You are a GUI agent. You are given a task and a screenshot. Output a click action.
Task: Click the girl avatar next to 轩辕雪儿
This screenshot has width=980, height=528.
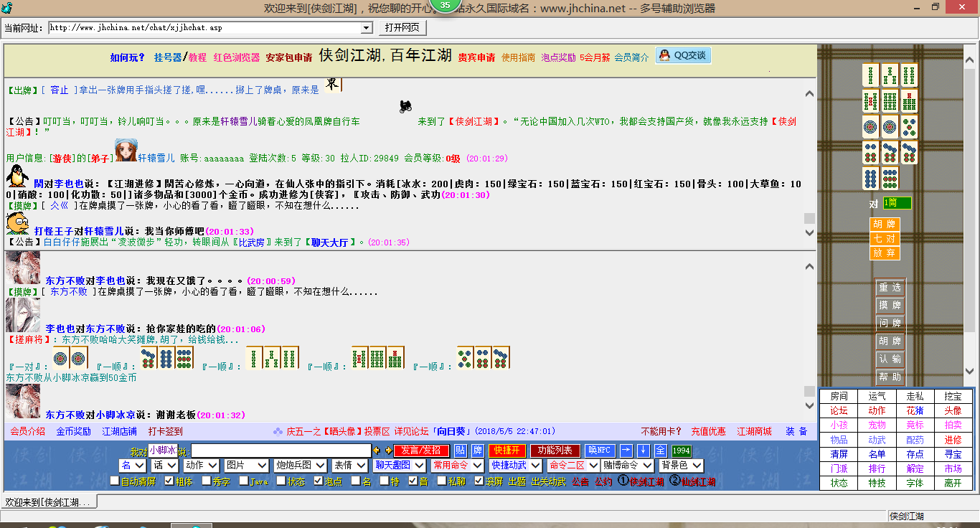(x=126, y=151)
